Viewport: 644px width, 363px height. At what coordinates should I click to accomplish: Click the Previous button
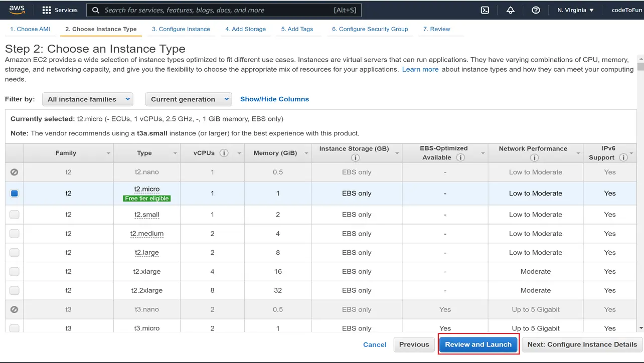(x=414, y=344)
